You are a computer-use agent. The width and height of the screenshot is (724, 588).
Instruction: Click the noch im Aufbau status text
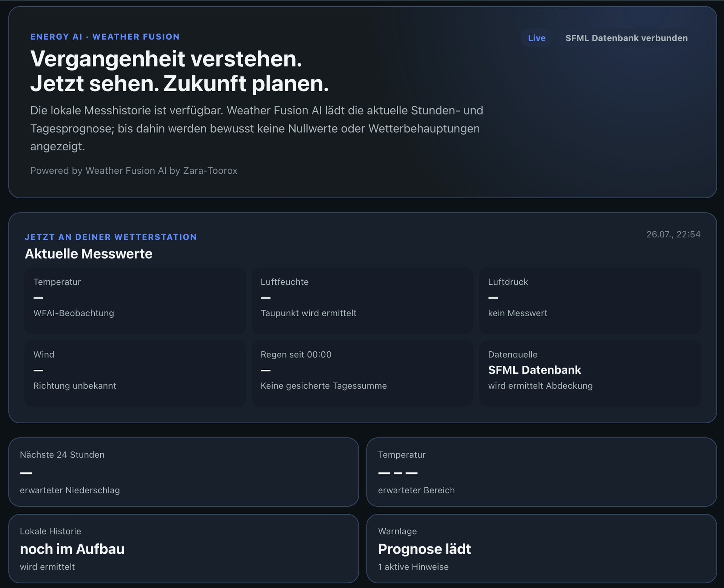(x=72, y=549)
